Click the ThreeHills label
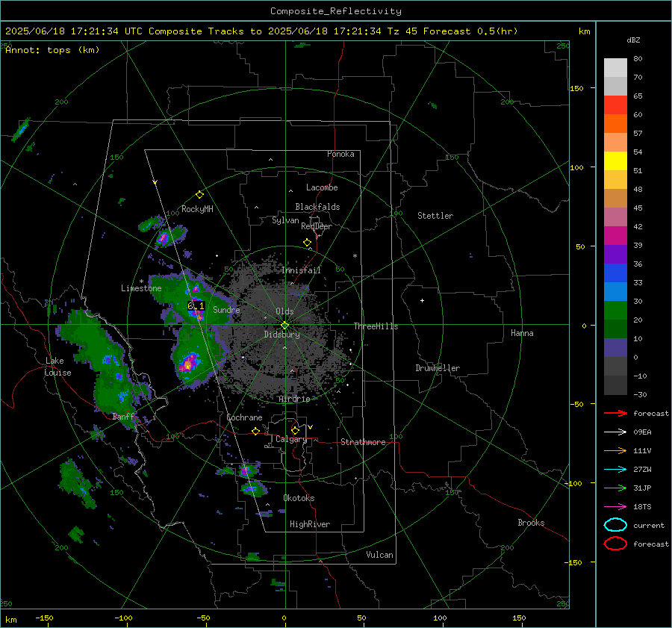The height and width of the screenshot is (628, 672). tap(376, 326)
